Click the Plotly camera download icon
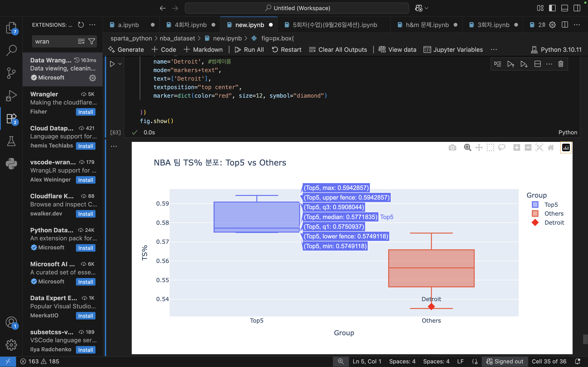 [452, 148]
